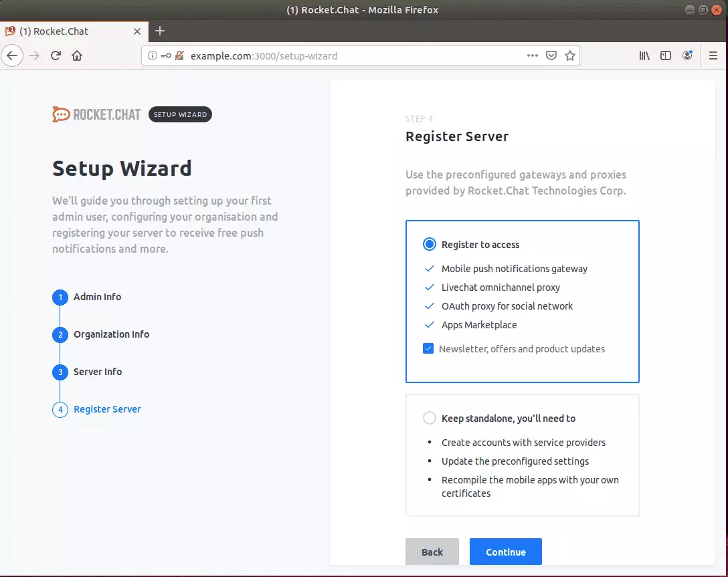Switch to the (1) Rocket.Chat tab

point(74,31)
